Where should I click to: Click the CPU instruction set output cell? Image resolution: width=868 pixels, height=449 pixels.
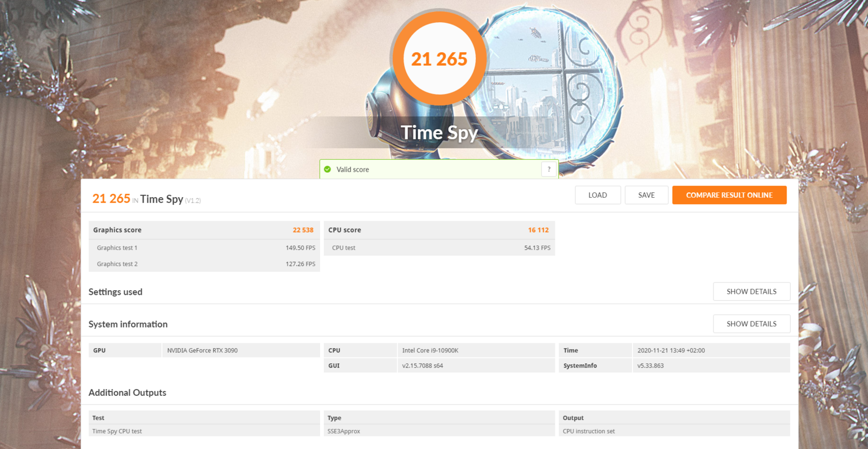tap(674, 431)
